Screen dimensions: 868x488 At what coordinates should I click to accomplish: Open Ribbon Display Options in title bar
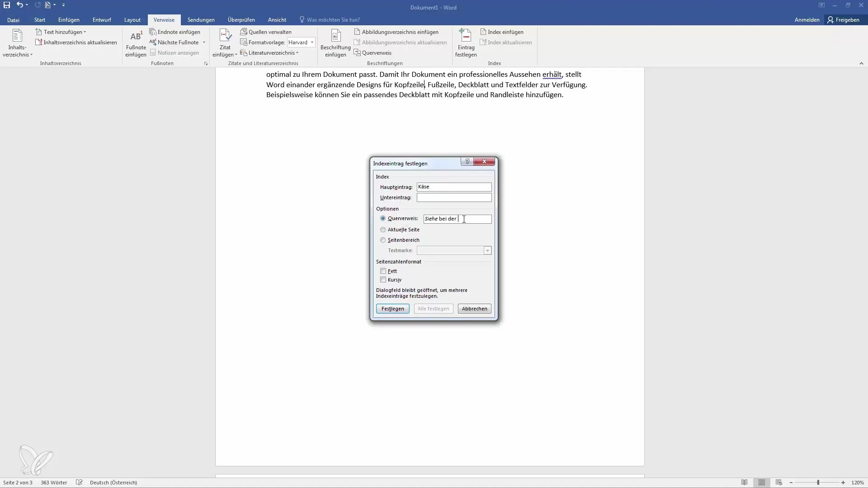point(821,5)
